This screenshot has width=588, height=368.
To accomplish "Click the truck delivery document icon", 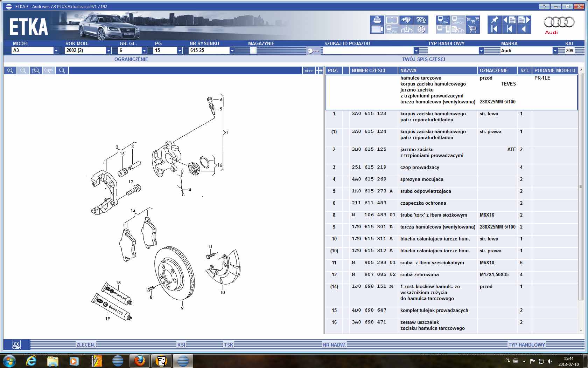I will (x=458, y=29).
